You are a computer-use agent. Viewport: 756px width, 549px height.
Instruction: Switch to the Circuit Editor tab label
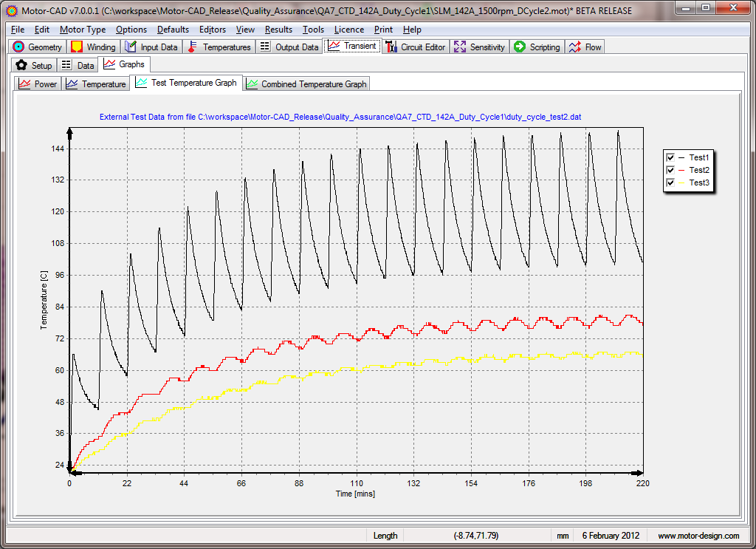click(423, 47)
